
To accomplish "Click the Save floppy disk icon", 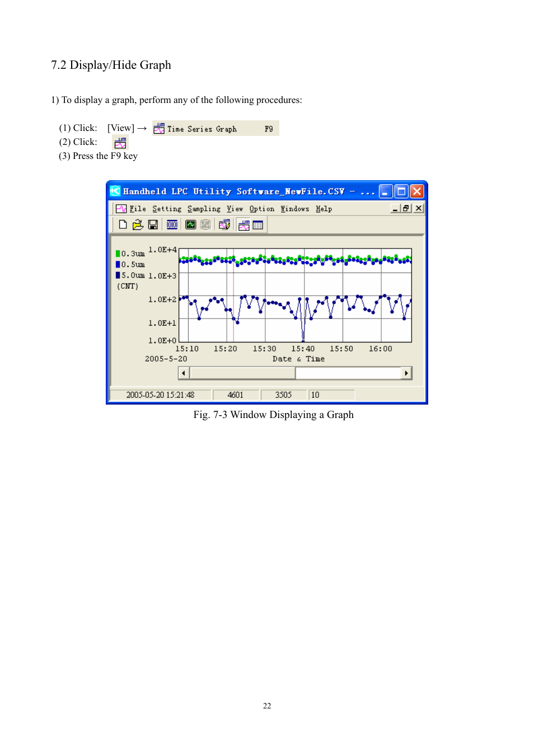I will [x=152, y=224].
